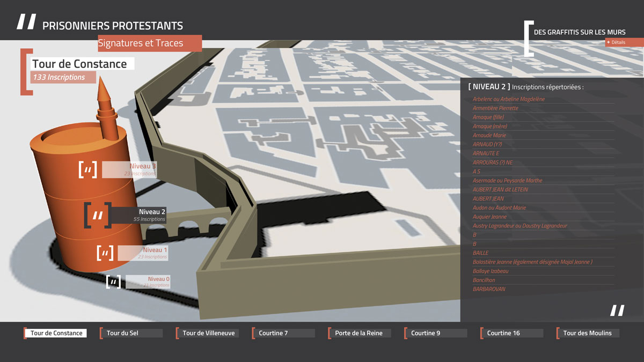Screen dimensions: 644x362
Task: Go to Porte de la Reine tab
Action: 359,333
